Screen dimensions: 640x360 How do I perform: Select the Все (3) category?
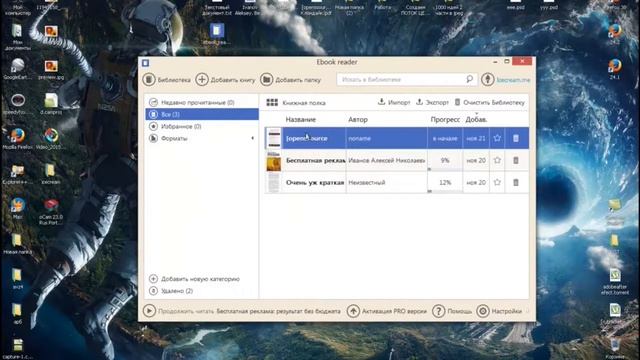[x=202, y=114]
